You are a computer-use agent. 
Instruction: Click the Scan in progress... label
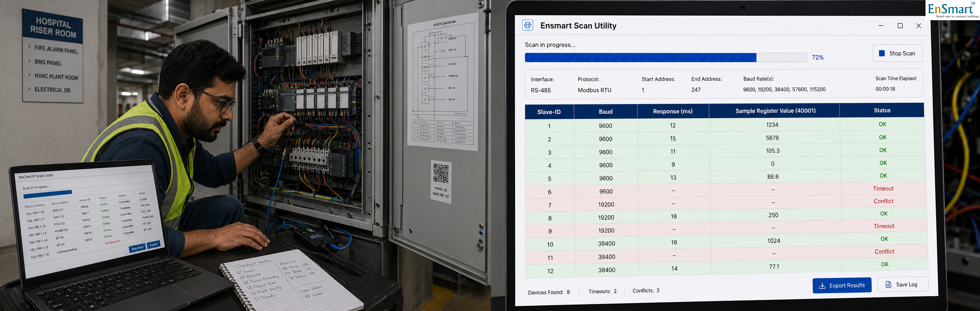(x=550, y=45)
